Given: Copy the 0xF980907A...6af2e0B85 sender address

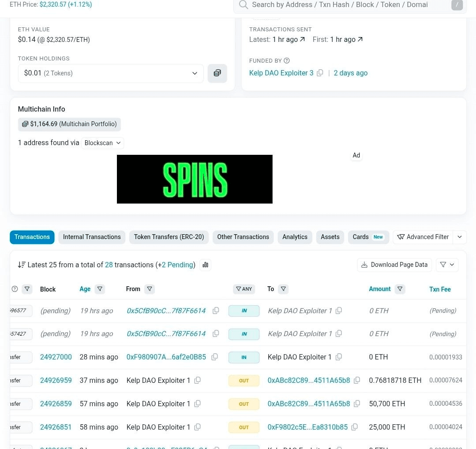Looking at the screenshot, I should click(x=214, y=357).
